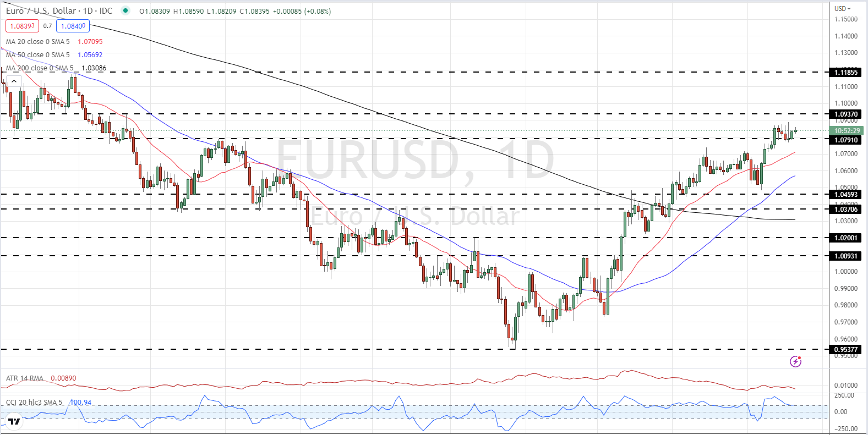The height and width of the screenshot is (435, 868).
Task: Click the blue buy price 1.08400 button
Action: point(73,26)
